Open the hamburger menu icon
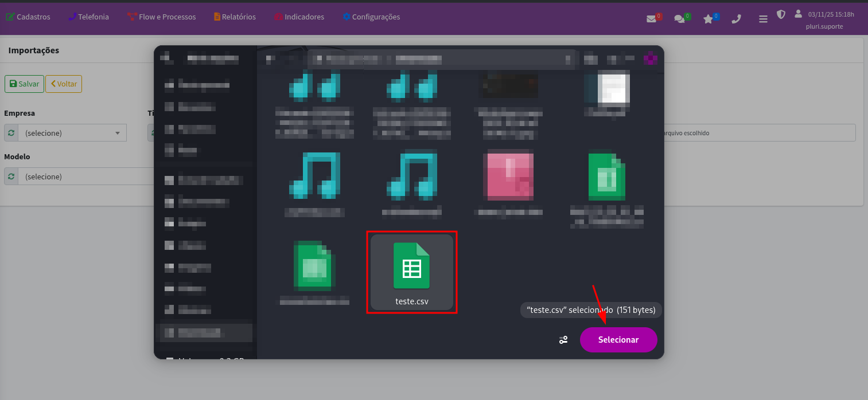868x400 pixels. point(763,19)
